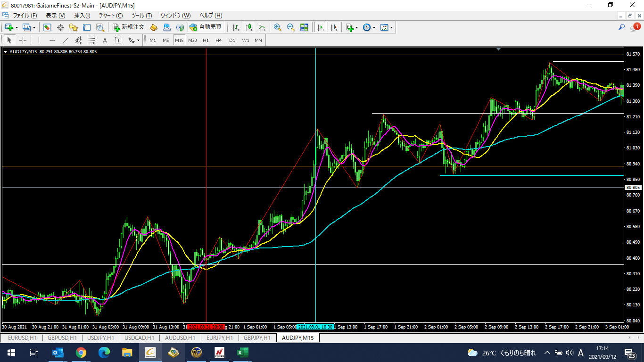Select the equidistant channel tool
Screen dimensions: 644x362
click(79, 40)
